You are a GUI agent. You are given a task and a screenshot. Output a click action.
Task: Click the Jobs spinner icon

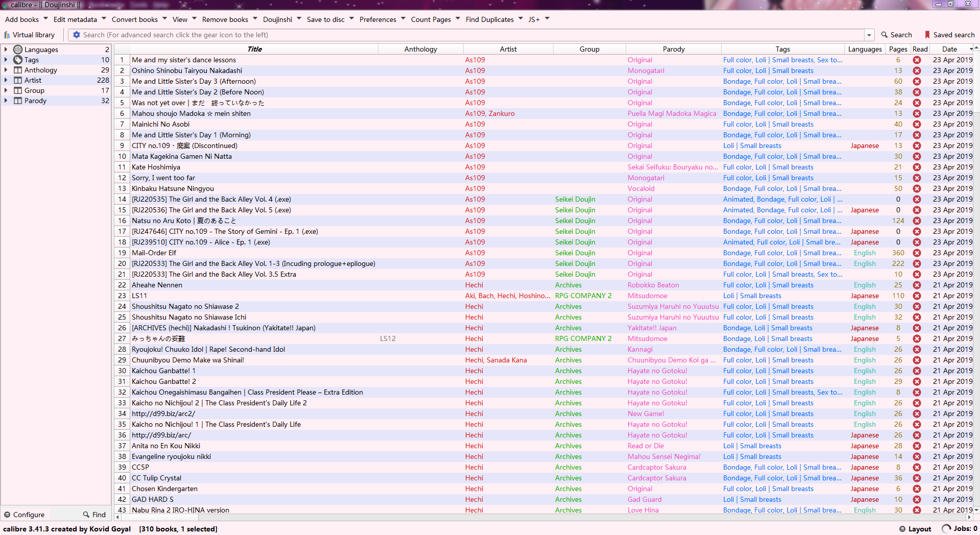pyautogui.click(x=946, y=529)
